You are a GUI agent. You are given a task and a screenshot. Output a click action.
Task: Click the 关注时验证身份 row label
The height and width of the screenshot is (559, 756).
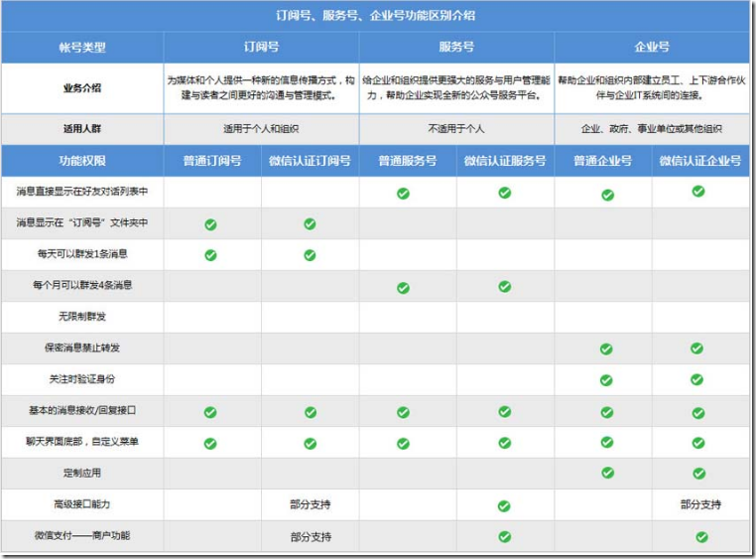(82, 379)
